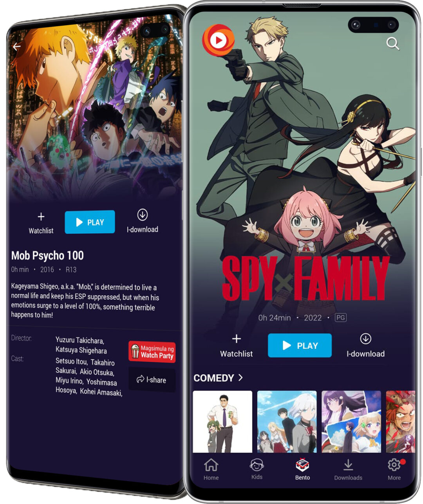The width and height of the screenshot is (423, 504).
Task: Open first comedy thumbnail with suited man
Action: coord(222,421)
